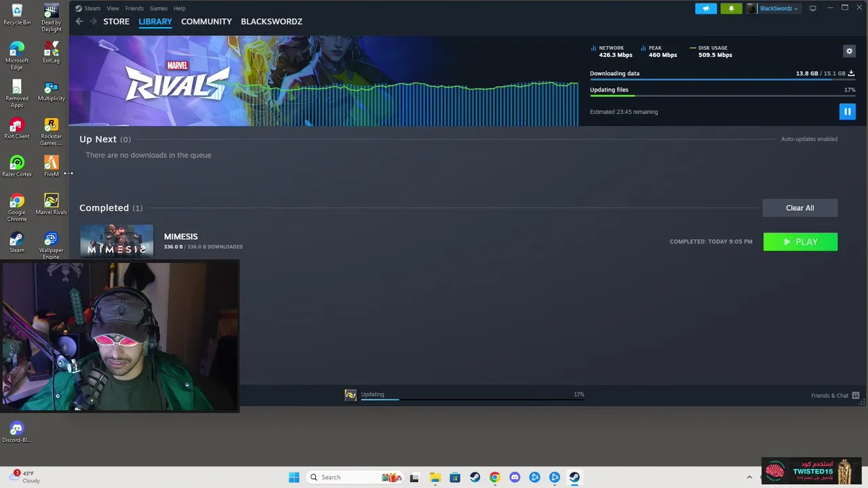This screenshot has height=488, width=868.
Task: Select the Multiplicity desktop icon
Action: pyautogui.click(x=51, y=91)
